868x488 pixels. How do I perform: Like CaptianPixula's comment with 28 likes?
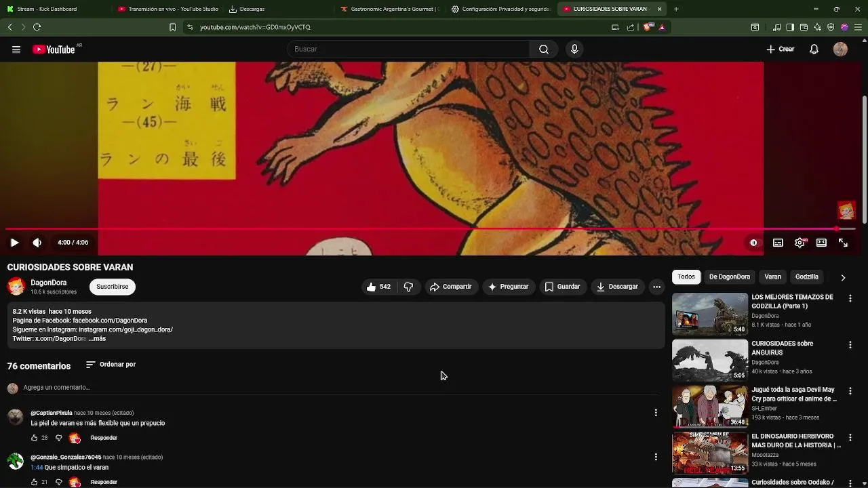[x=35, y=438]
